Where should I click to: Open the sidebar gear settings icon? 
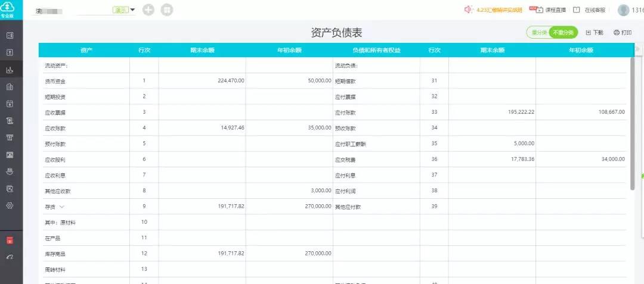pos(10,205)
